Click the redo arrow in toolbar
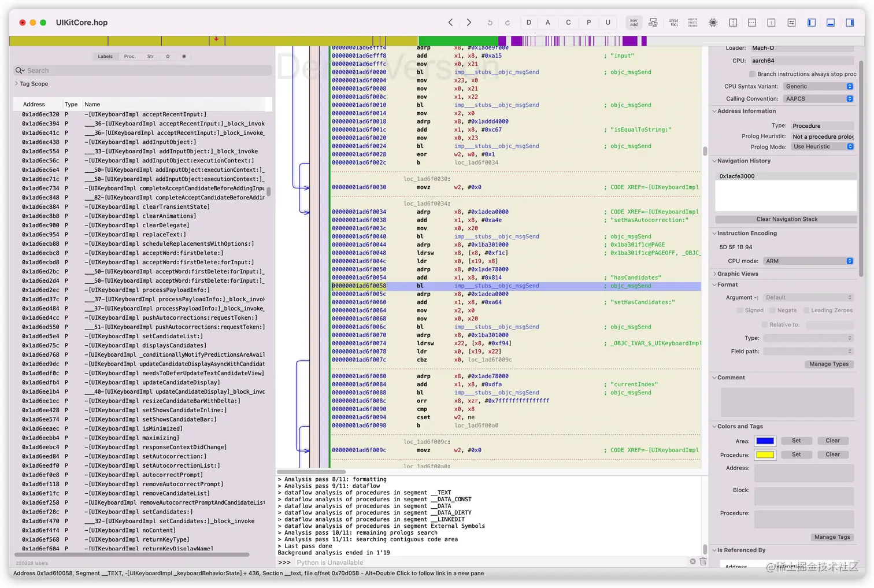 pos(508,23)
